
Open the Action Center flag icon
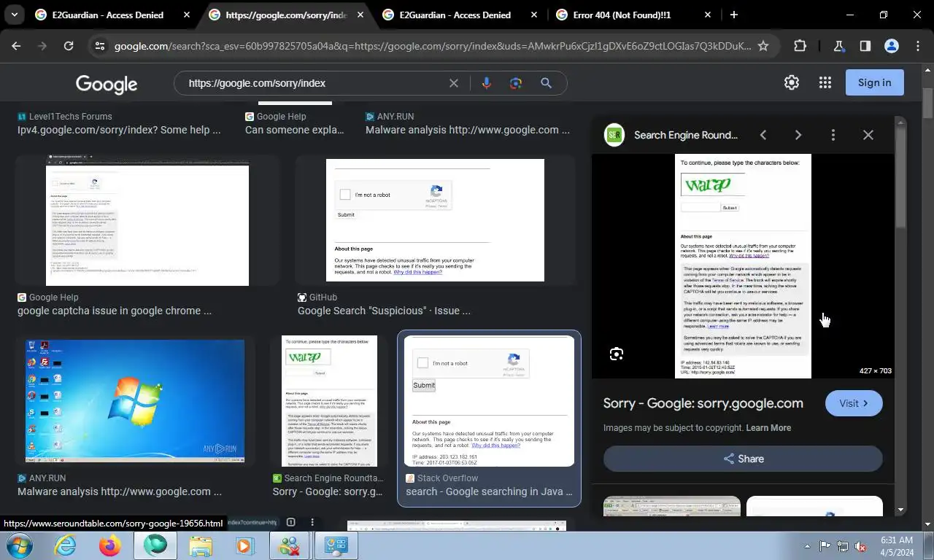coord(825,546)
